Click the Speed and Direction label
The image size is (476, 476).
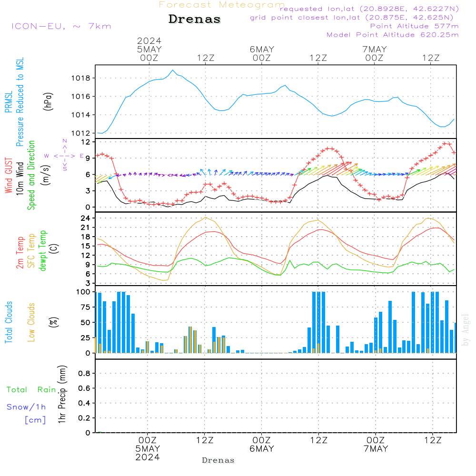(31, 175)
